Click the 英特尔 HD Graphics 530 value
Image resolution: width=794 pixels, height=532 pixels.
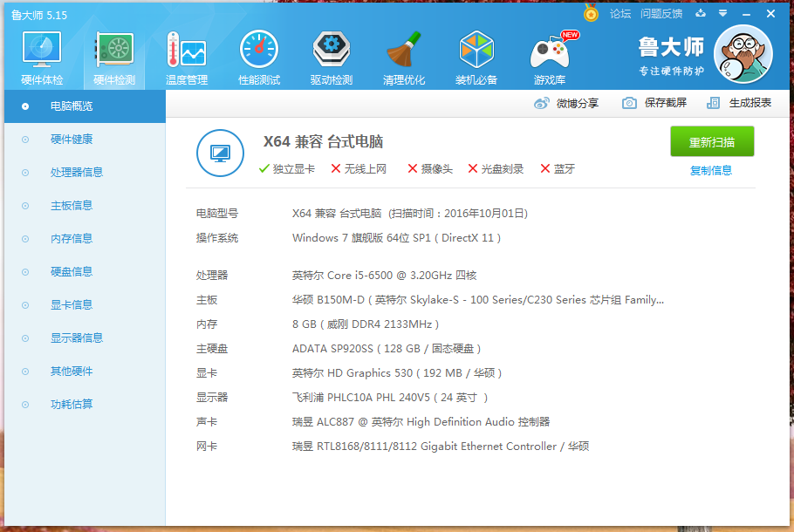coord(397,373)
